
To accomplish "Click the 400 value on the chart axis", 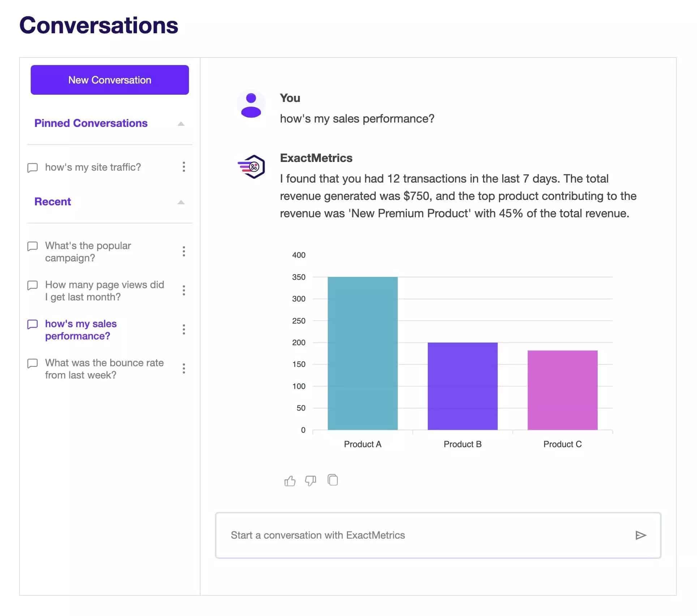I will [299, 255].
